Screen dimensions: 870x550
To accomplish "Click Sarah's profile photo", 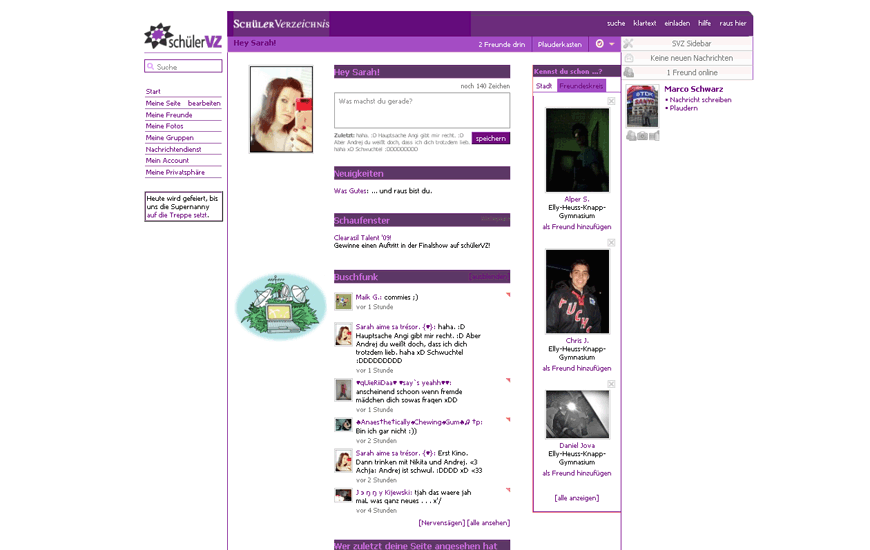I will tap(281, 109).
